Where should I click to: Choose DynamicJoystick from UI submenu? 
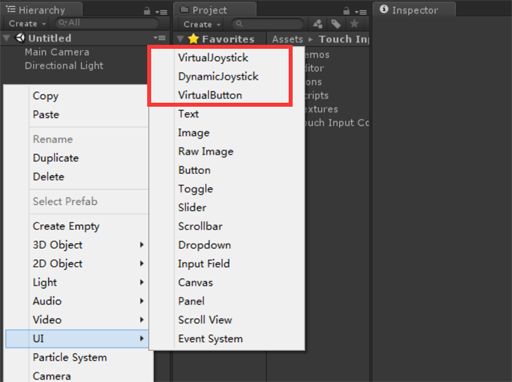(218, 76)
